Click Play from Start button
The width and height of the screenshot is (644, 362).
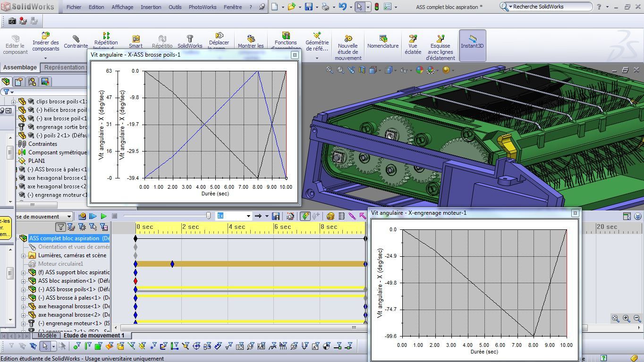click(93, 216)
